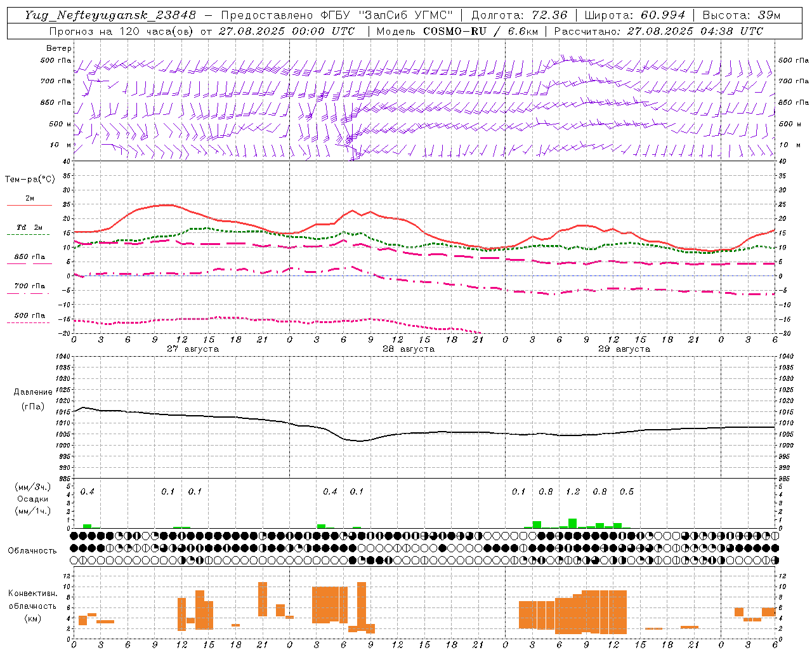
Task: Click the 1.2 precipitation value
Action: coord(573,491)
